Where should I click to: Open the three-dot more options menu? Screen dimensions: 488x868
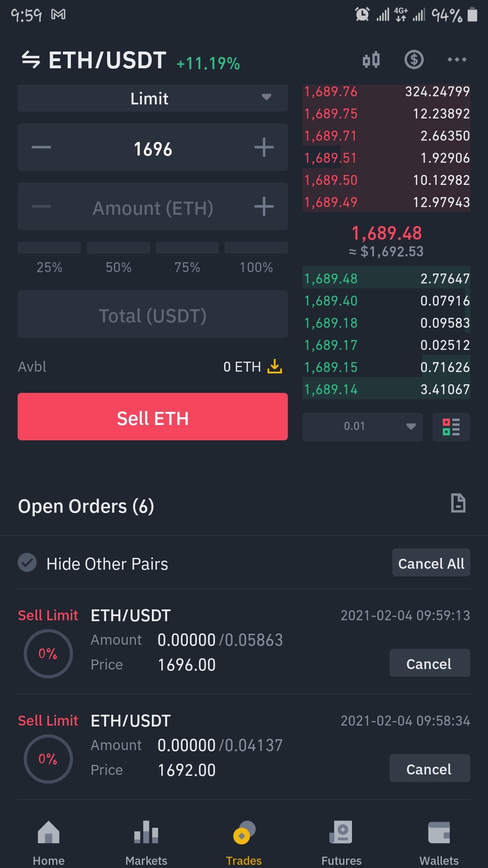[x=457, y=60]
